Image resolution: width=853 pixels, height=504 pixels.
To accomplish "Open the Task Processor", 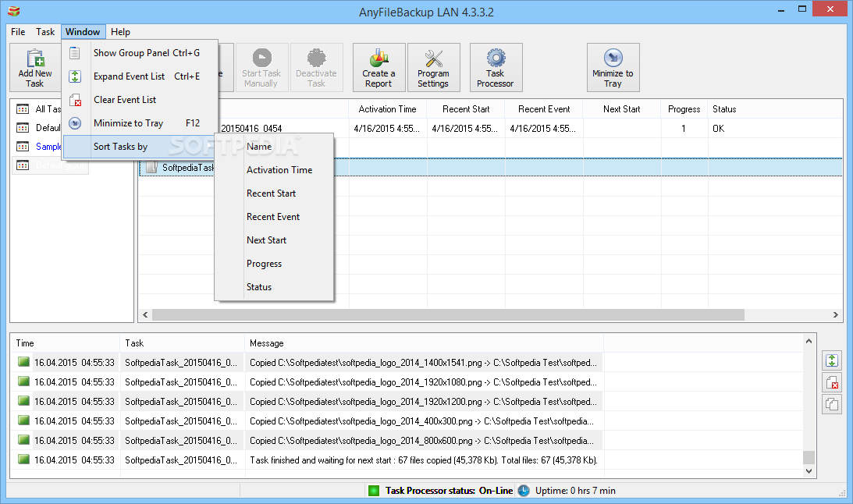I will [496, 67].
